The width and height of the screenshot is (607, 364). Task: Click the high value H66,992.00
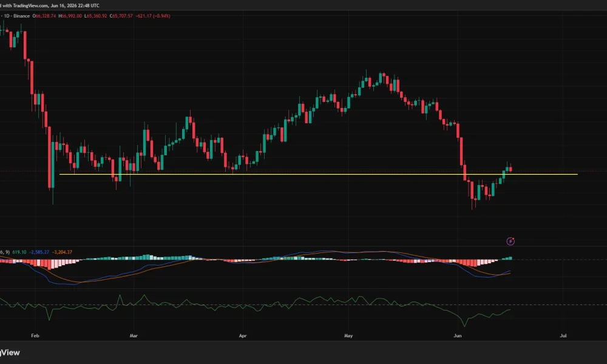70,16
